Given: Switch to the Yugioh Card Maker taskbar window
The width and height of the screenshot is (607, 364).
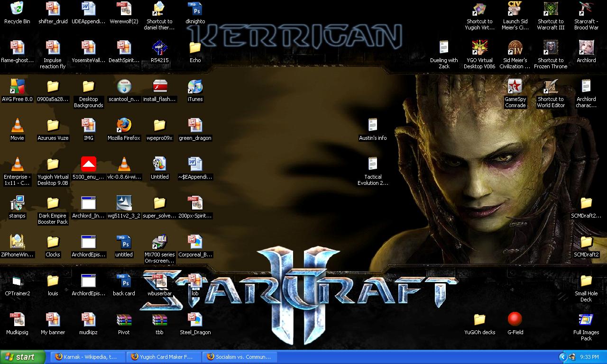Looking at the screenshot, I should click(x=163, y=357).
